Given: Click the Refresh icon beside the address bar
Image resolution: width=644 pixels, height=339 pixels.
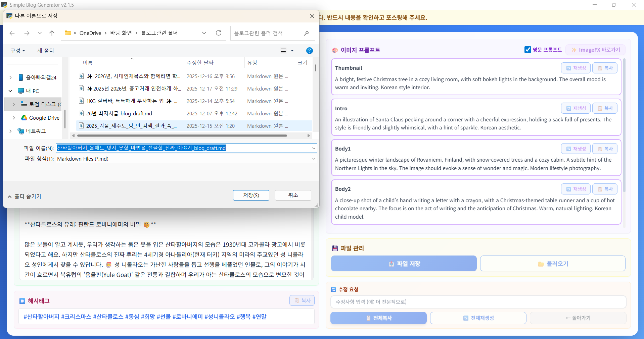Looking at the screenshot, I should pos(219,33).
